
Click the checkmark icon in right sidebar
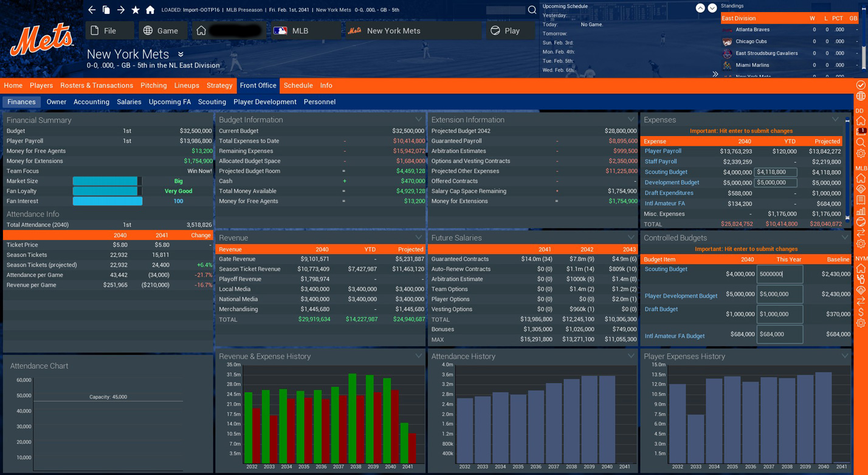point(861,85)
